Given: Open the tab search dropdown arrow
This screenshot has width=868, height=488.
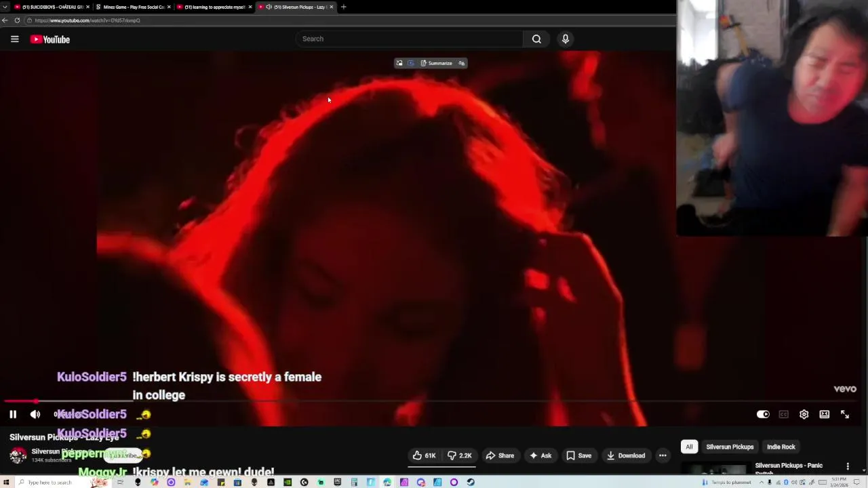Looking at the screenshot, I should [4, 7].
